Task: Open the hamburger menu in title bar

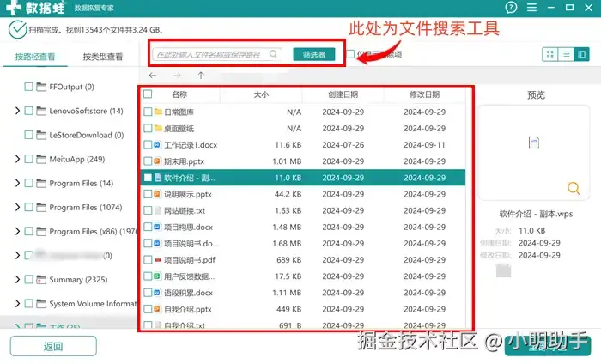Action: pyautogui.click(x=531, y=8)
